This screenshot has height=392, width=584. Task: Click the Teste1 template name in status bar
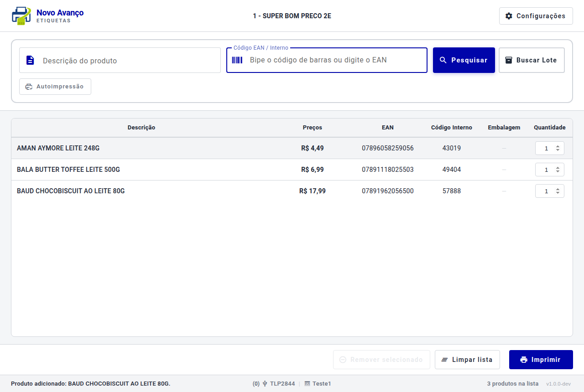(x=322, y=384)
